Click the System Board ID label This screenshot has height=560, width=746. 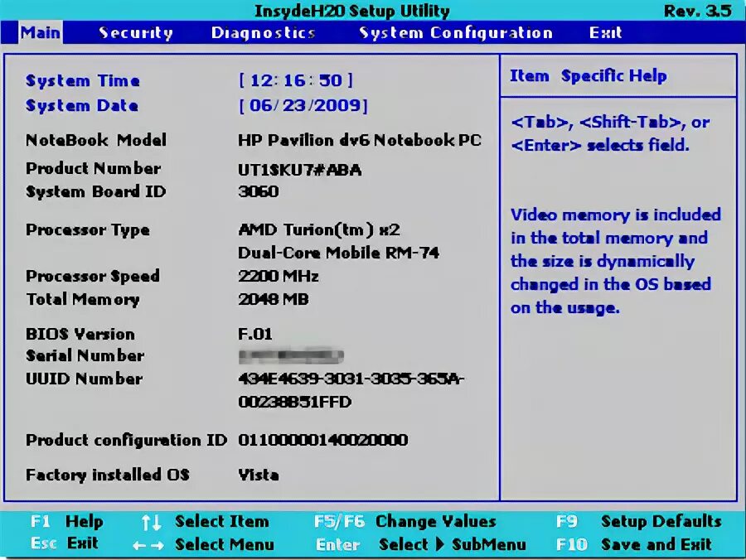point(95,191)
